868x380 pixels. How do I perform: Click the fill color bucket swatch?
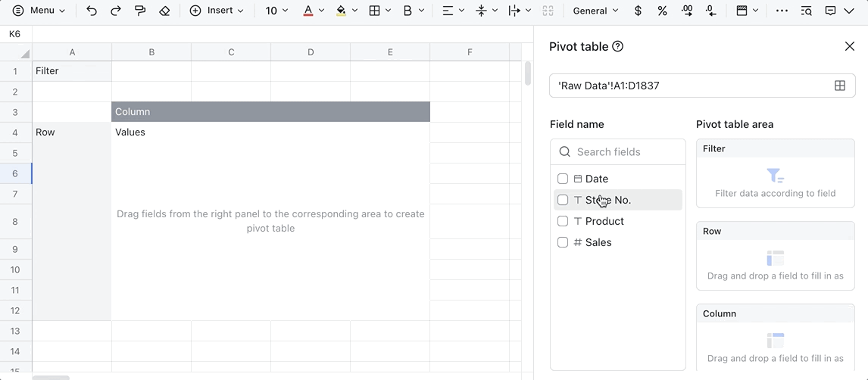click(341, 11)
